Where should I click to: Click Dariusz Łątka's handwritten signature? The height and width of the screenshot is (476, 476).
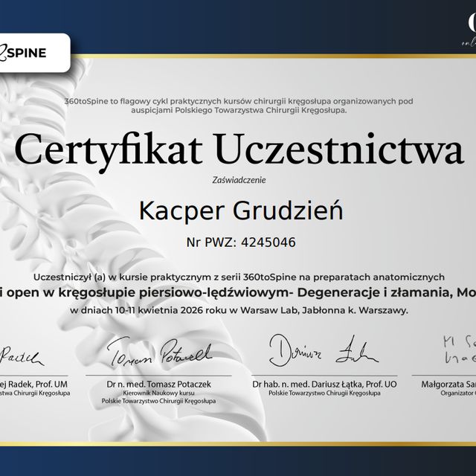pos(324,350)
